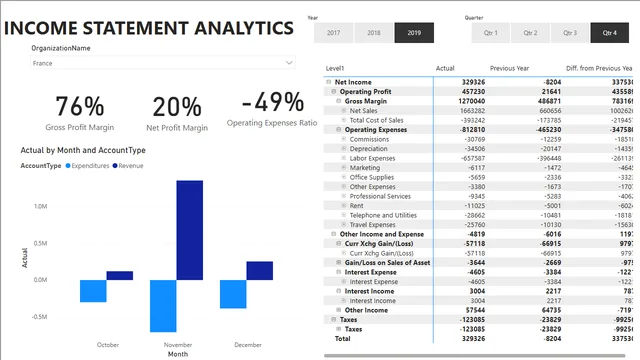Screen dimensions: 640x360
Task: Select the October Revenue bar
Action: point(120,276)
